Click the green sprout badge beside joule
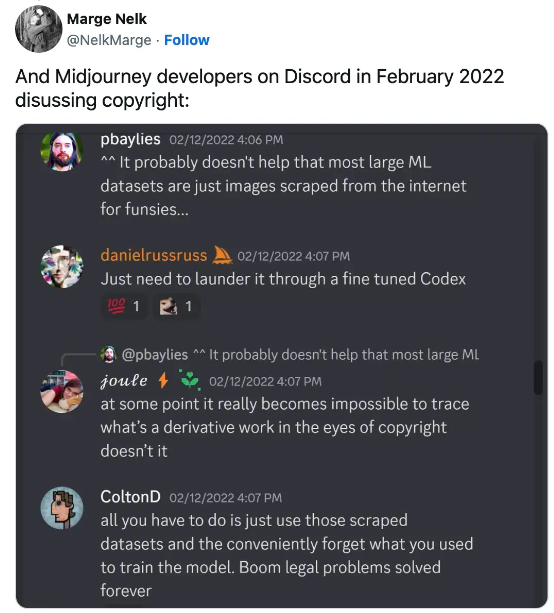The height and width of the screenshot is (613, 554). 190,380
